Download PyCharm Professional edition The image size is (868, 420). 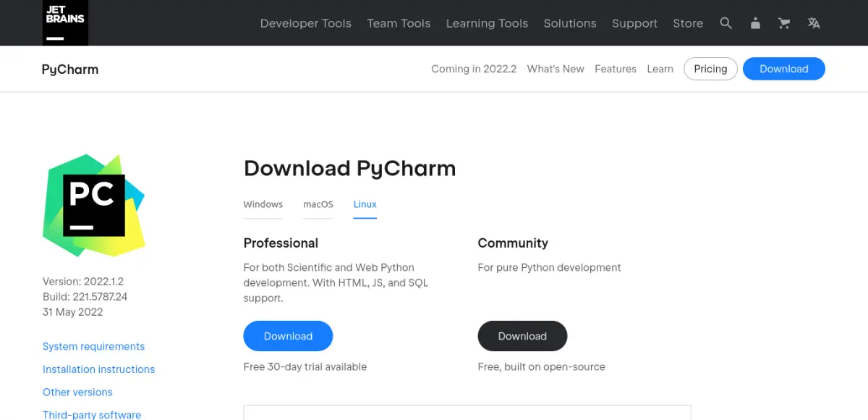click(x=288, y=336)
